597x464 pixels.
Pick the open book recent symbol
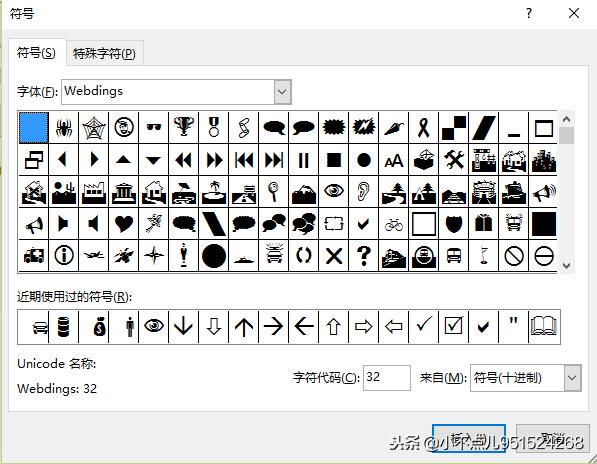pyautogui.click(x=544, y=327)
